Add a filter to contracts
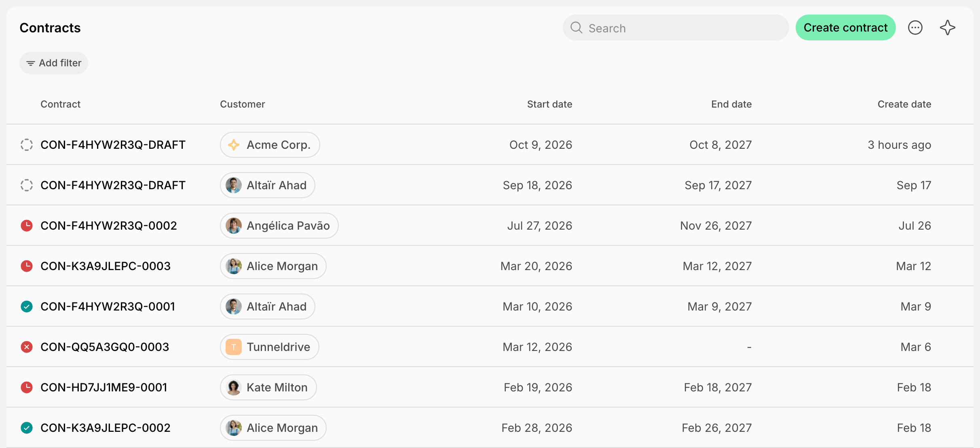980x448 pixels. click(x=54, y=63)
